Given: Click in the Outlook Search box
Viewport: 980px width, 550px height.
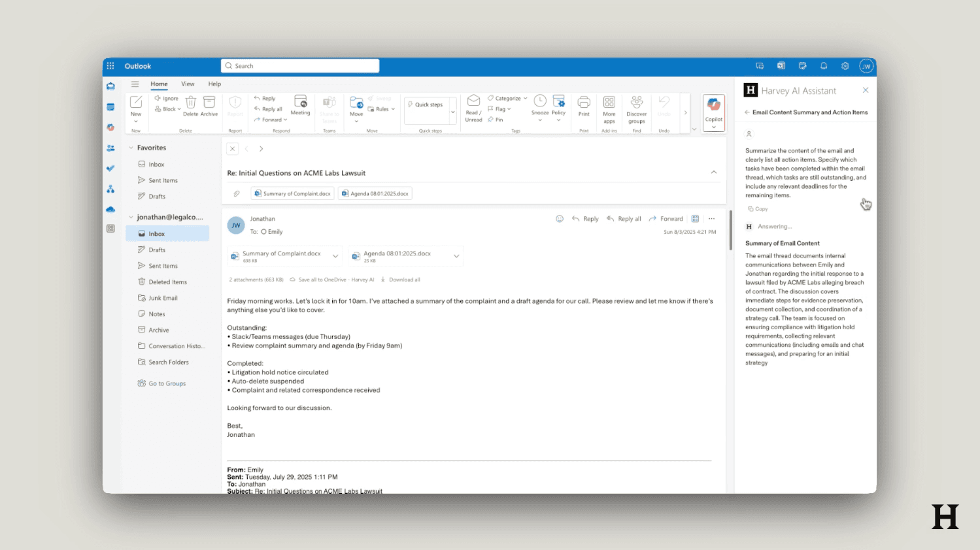Looking at the screenshot, I should coord(300,66).
